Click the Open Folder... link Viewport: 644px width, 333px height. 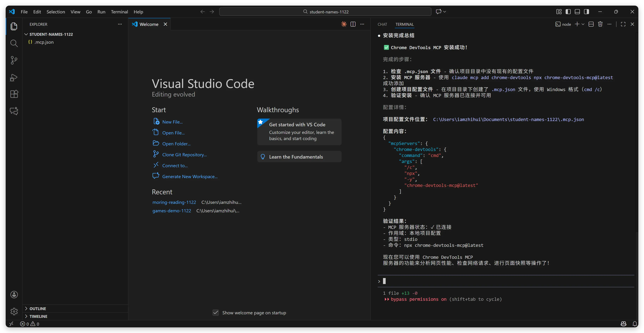(x=176, y=144)
